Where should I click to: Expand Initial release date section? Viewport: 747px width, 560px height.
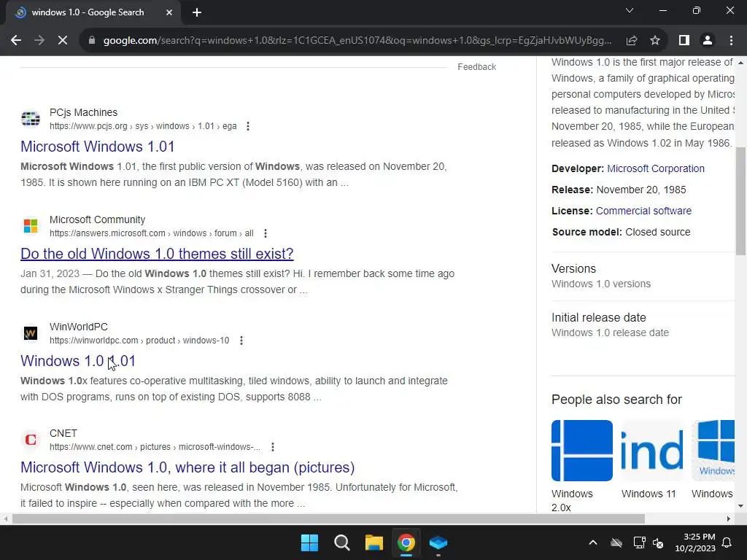pos(643,324)
